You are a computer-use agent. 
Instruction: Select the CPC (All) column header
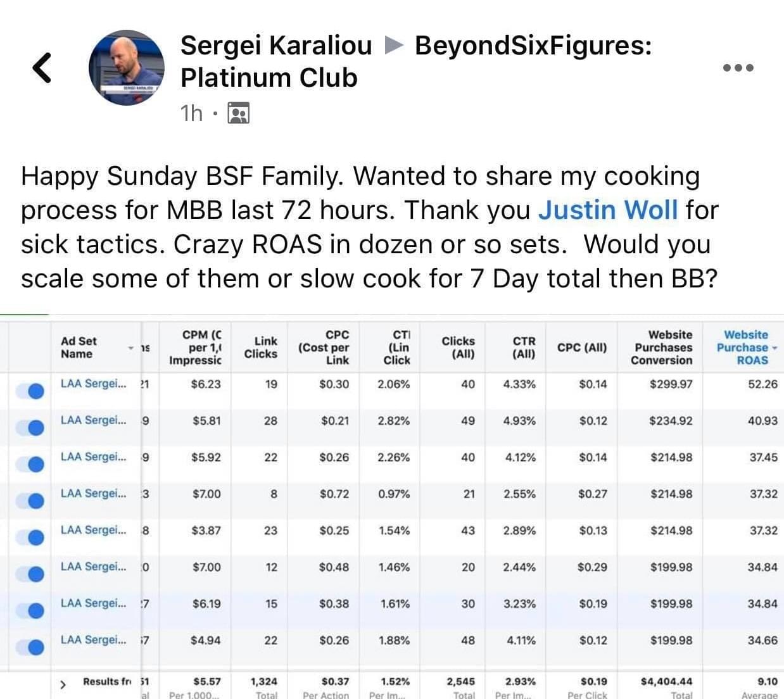(x=581, y=348)
